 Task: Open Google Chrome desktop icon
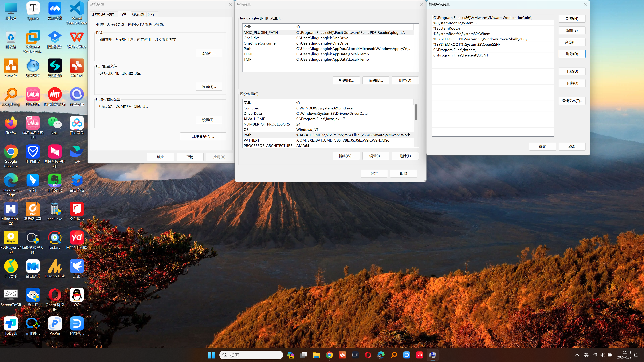coord(11,156)
